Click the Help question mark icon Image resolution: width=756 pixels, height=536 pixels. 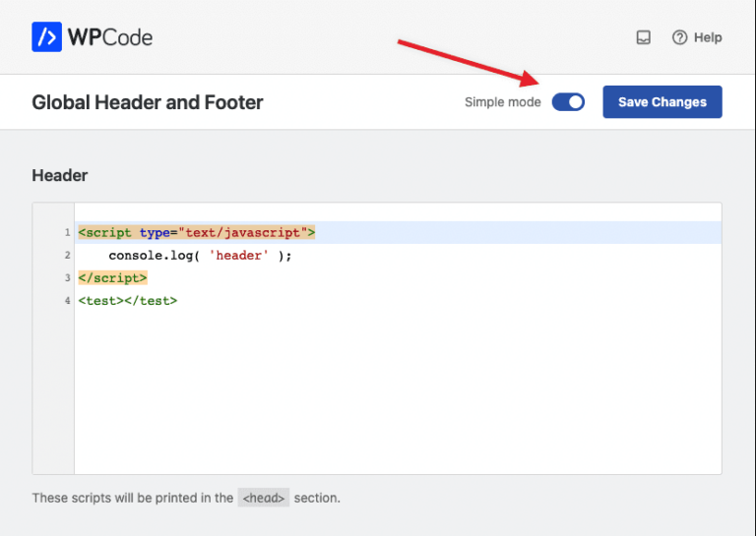click(x=679, y=37)
